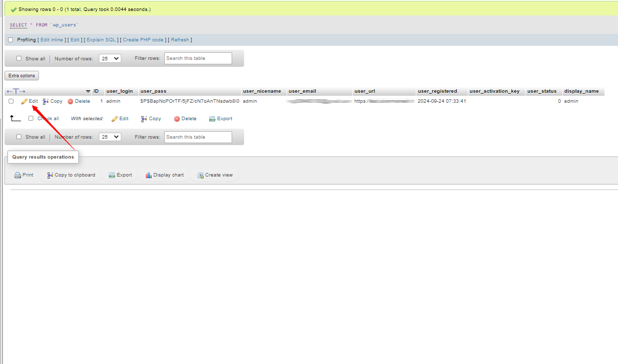This screenshot has height=364, width=618.
Task: Click the red Delete icon in admin row
Action: tap(70, 101)
